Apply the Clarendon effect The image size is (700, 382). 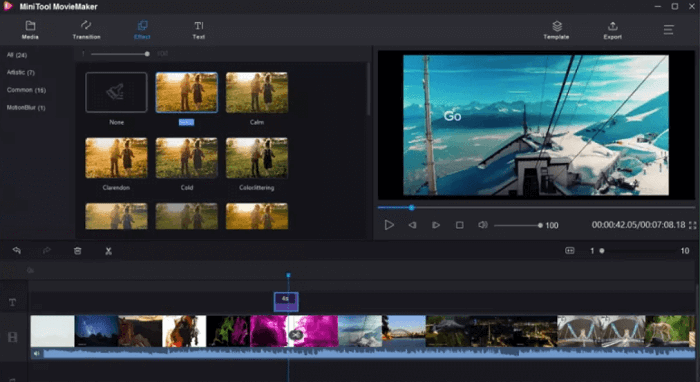click(116, 158)
